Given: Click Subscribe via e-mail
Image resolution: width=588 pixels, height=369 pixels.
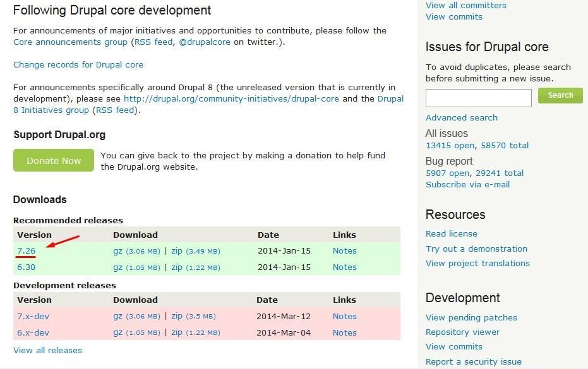Looking at the screenshot, I should point(467,185).
